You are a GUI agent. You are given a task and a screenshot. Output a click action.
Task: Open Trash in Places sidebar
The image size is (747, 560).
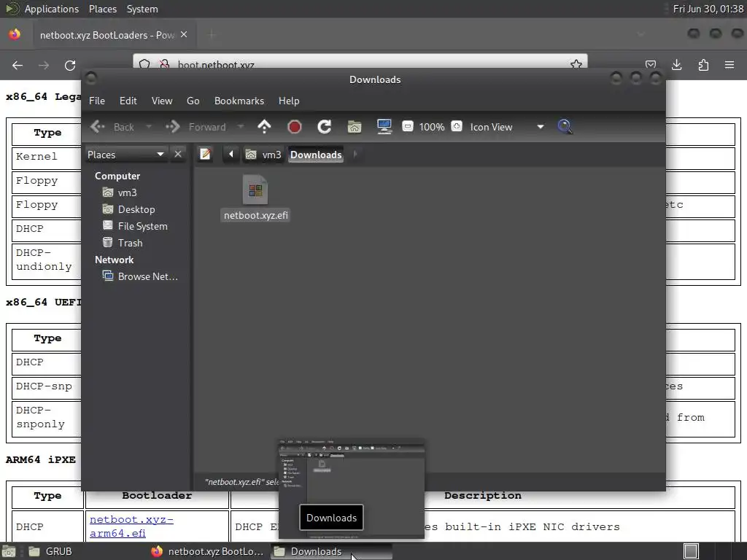coord(130,242)
